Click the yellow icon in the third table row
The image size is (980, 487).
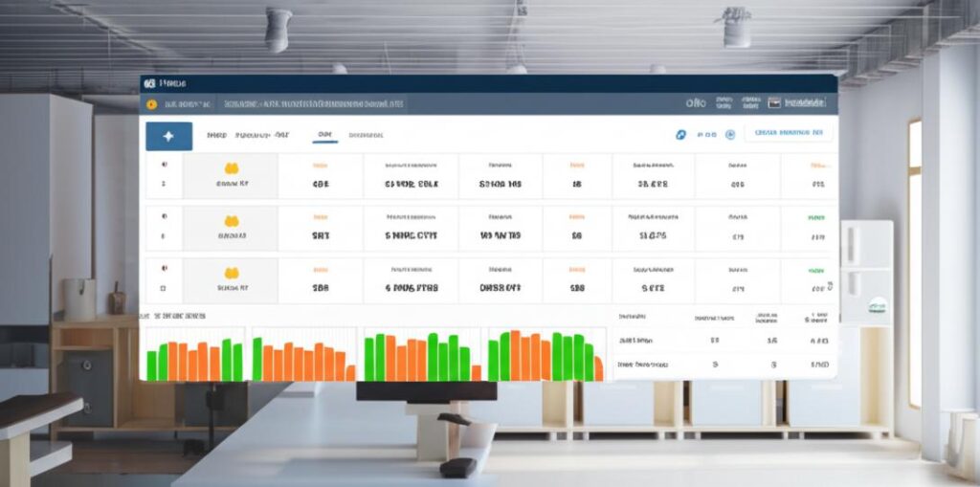[230, 273]
